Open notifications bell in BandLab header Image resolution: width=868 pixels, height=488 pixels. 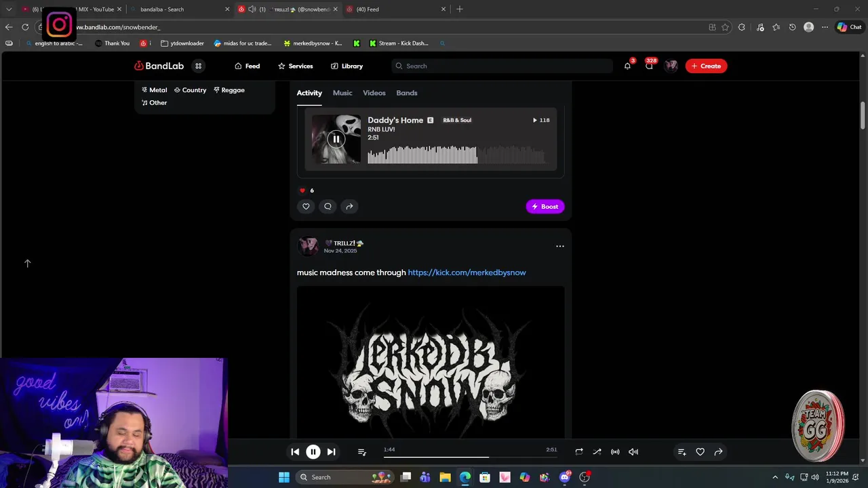(x=627, y=66)
